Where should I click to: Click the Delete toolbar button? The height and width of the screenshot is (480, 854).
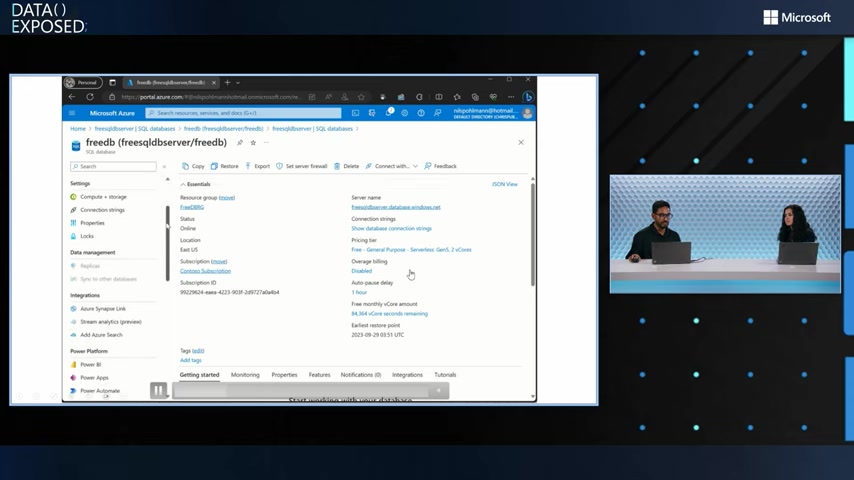(346, 166)
